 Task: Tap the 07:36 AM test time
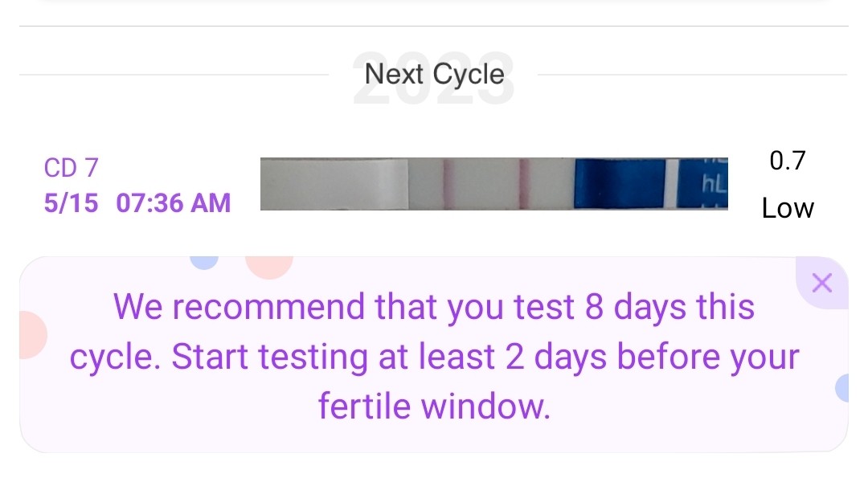coord(174,202)
